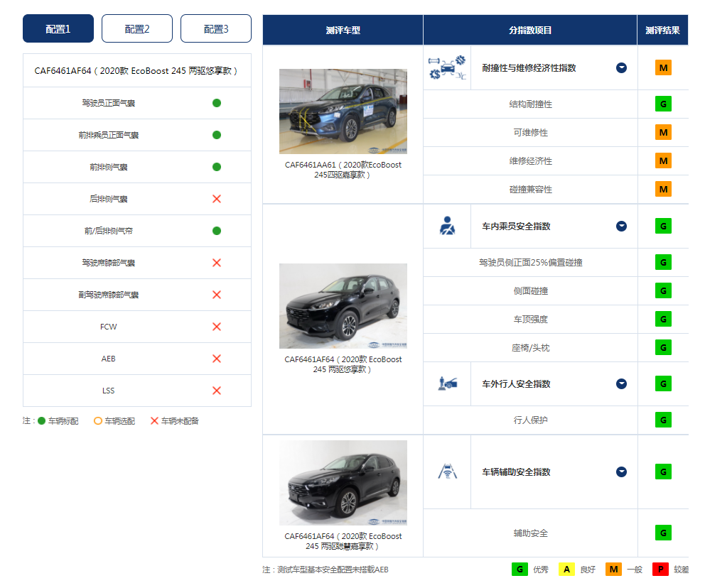
Task: Click the G rating badge for 行人保护
Action: [663, 420]
